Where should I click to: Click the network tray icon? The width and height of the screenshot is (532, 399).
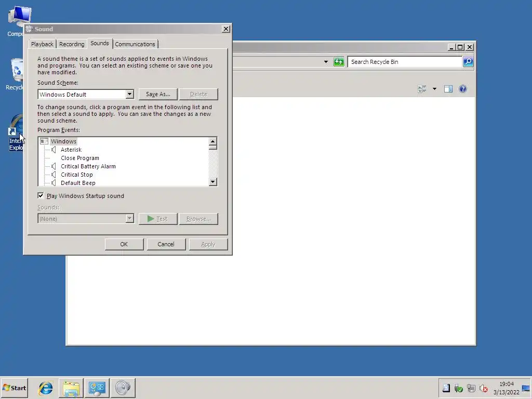point(471,388)
